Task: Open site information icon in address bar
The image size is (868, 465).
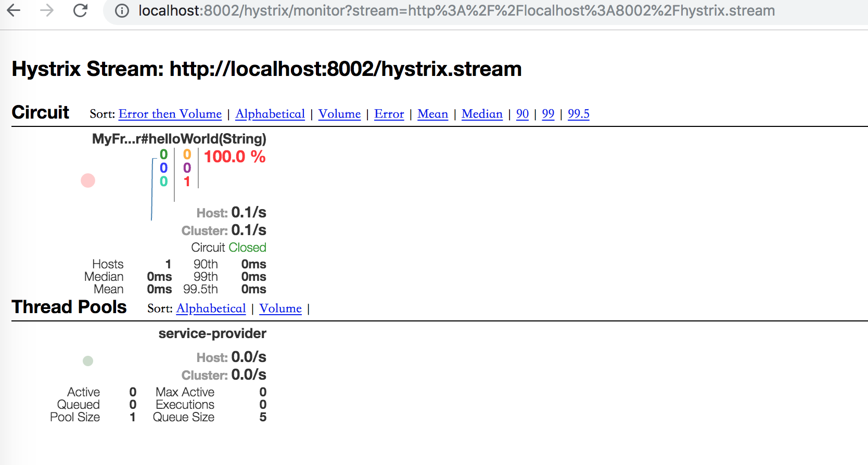Action: tap(122, 11)
